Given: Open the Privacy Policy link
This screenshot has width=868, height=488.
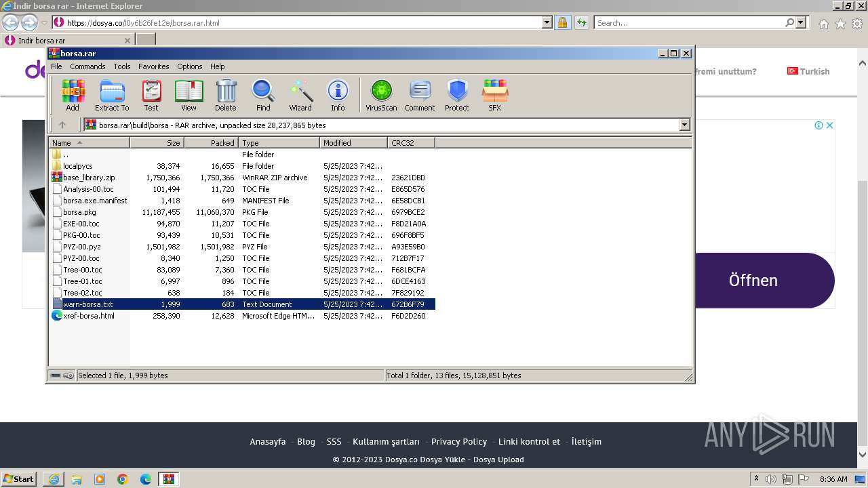Looking at the screenshot, I should pyautogui.click(x=459, y=441).
